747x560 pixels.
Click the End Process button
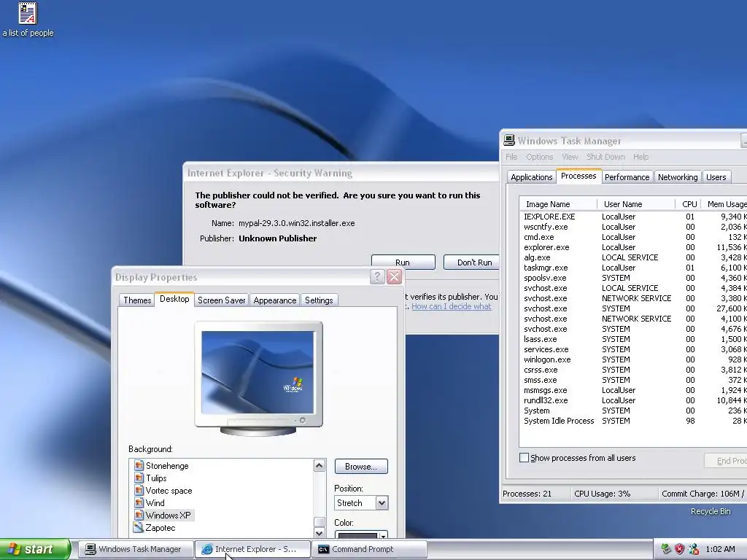click(726, 461)
